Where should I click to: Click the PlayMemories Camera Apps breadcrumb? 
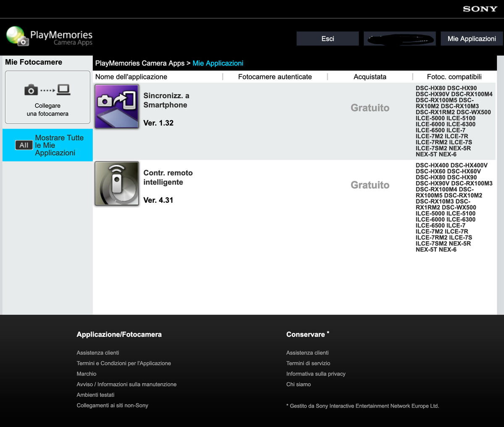click(139, 63)
